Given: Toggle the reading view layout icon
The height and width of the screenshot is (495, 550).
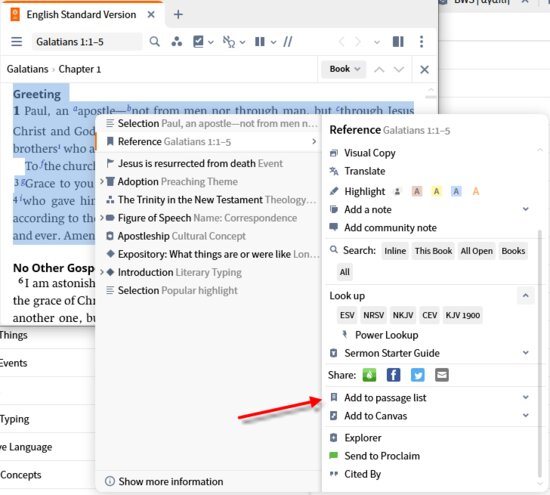Looking at the screenshot, I should click(398, 42).
